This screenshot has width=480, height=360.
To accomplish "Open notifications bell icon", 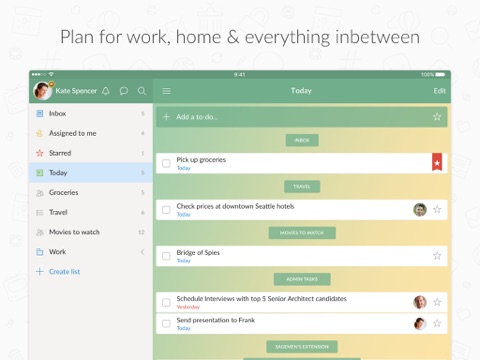I will click(x=106, y=91).
